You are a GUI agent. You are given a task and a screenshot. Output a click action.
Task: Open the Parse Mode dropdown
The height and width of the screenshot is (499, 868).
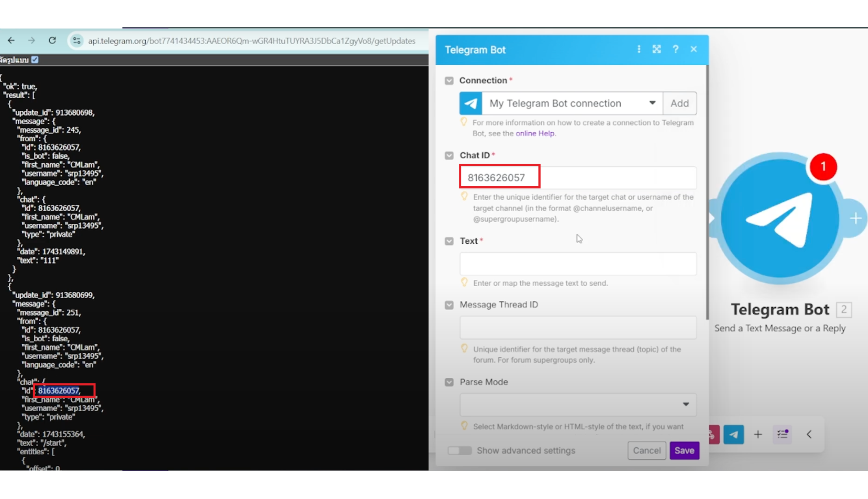pos(578,404)
